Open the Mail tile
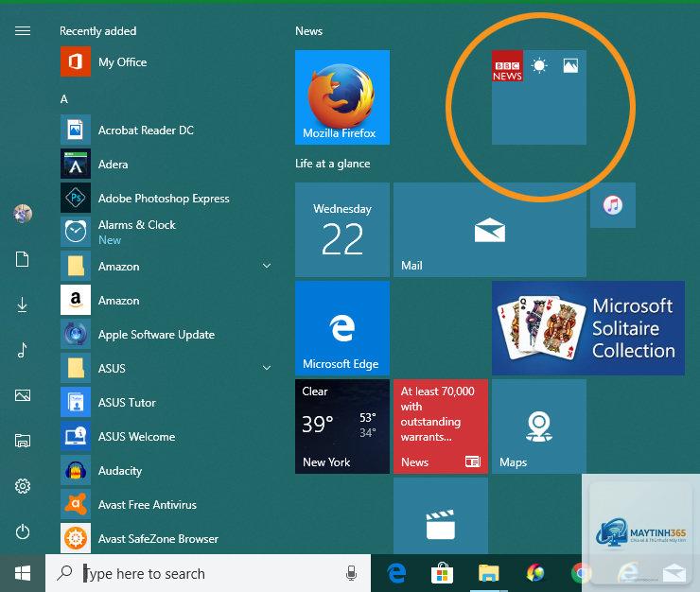Viewport: 700px width, 592px height. [x=490, y=230]
